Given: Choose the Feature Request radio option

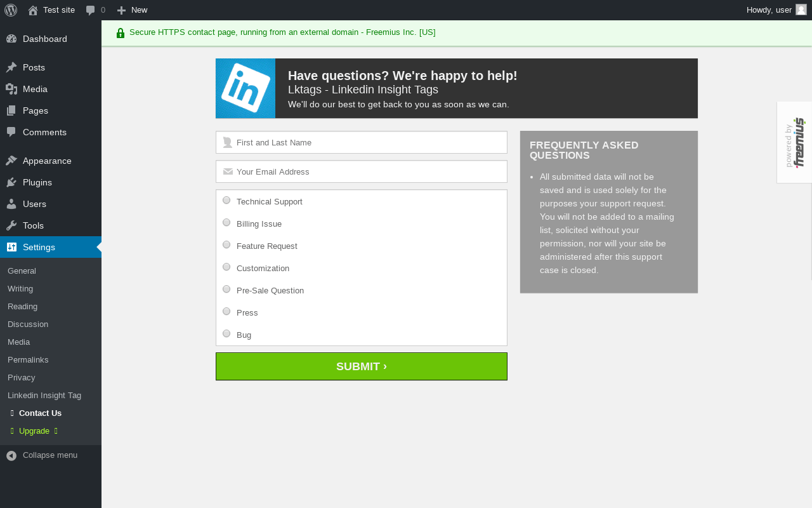Looking at the screenshot, I should [x=226, y=244].
